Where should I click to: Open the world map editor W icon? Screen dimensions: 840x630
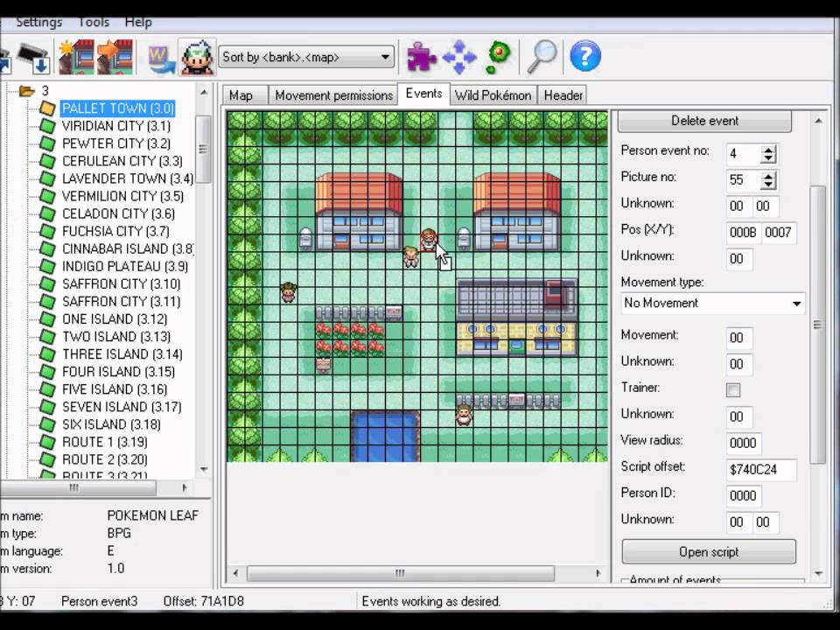[161, 58]
